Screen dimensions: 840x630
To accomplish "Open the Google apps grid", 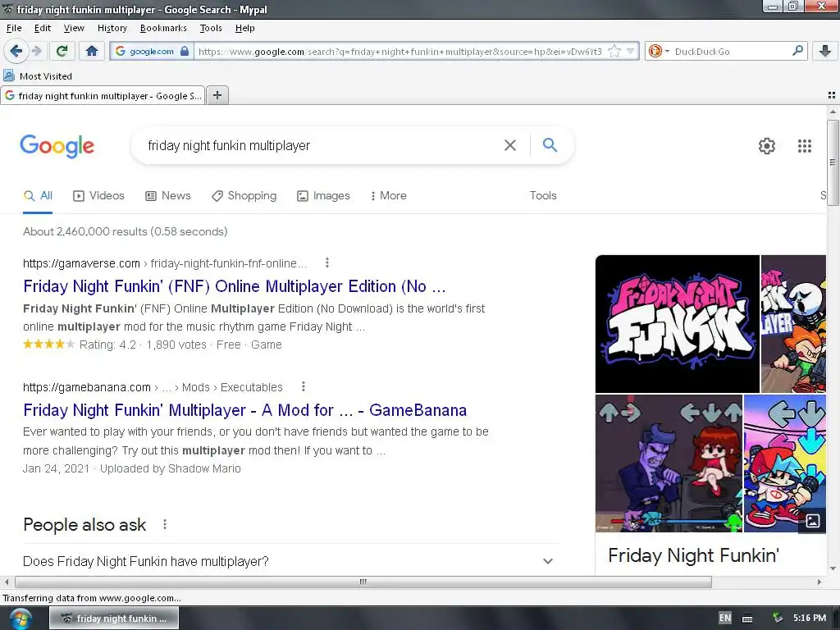I will [x=804, y=146].
